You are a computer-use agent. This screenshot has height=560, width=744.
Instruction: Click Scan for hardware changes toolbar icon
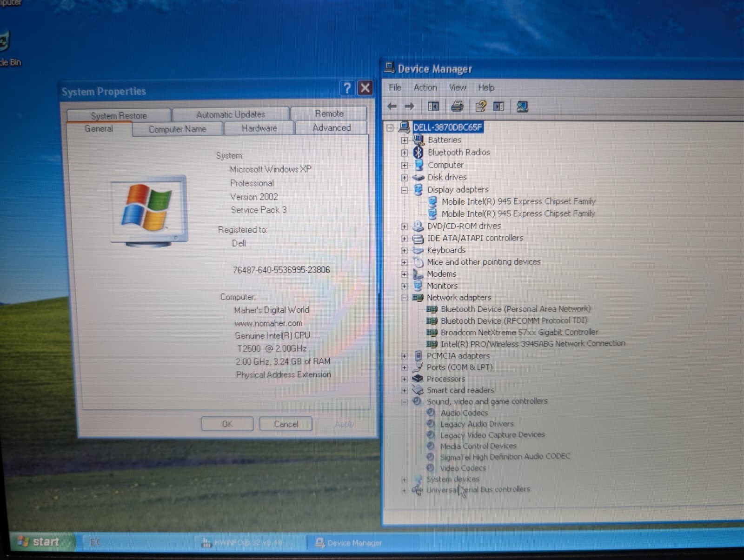coord(522,107)
